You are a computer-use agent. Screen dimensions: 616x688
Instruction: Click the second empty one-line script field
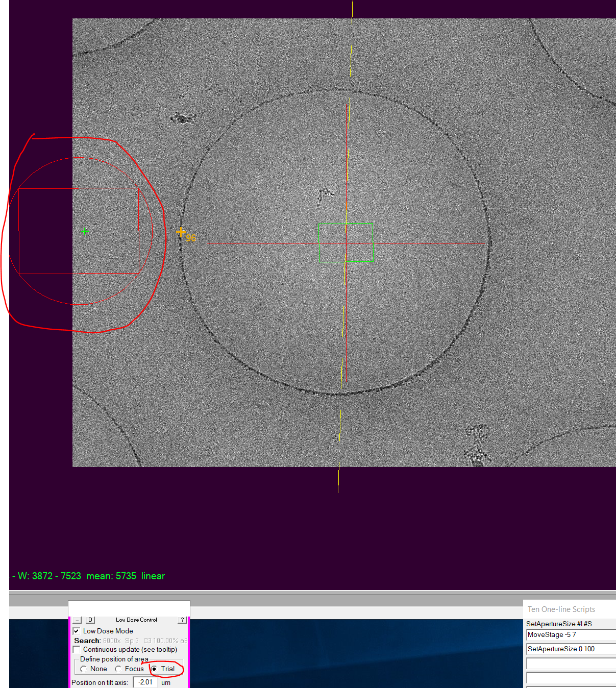[571, 678]
